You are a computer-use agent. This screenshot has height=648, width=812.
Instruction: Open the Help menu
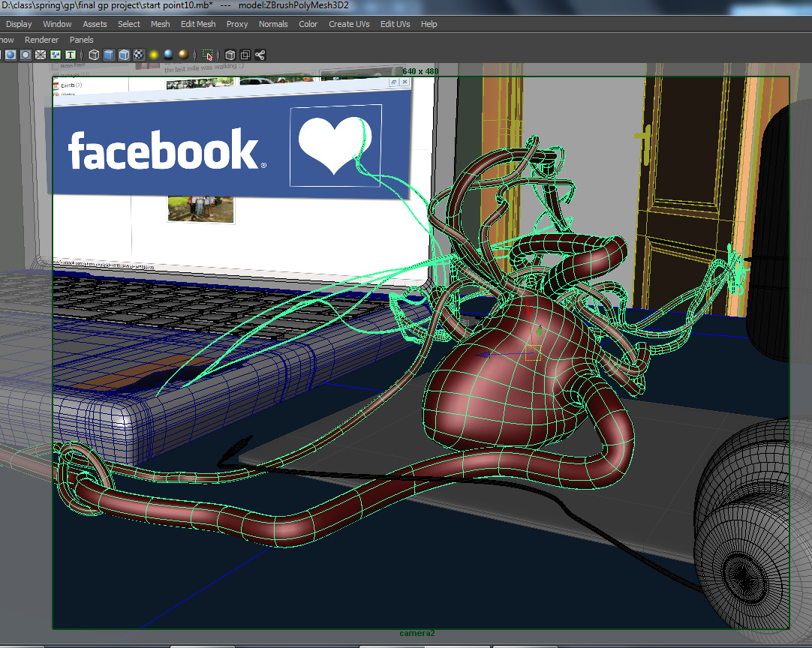point(429,24)
